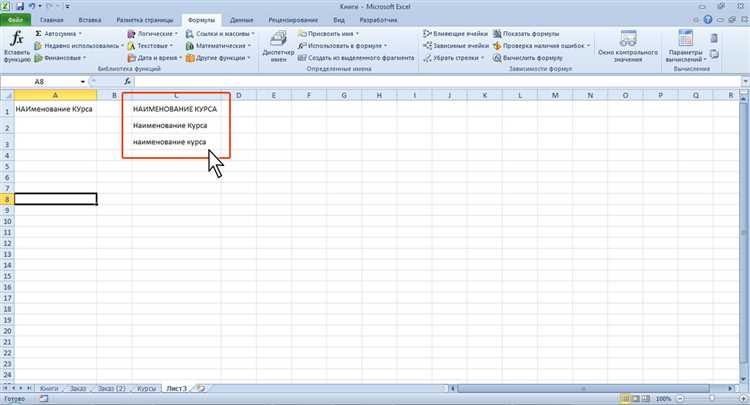Trace dependents with Зависимые ячейки
Viewport: 750px width, 405px height.
[456, 46]
